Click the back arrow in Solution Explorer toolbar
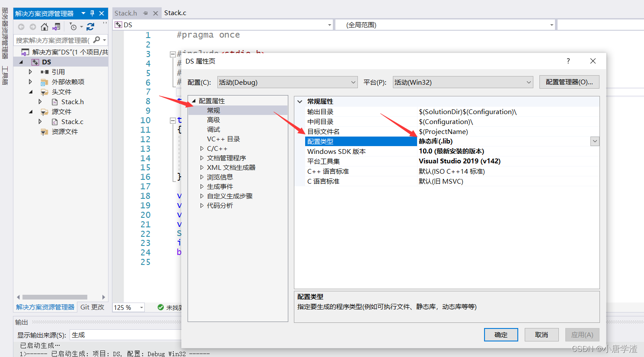This screenshot has width=644, height=357. coord(21,27)
